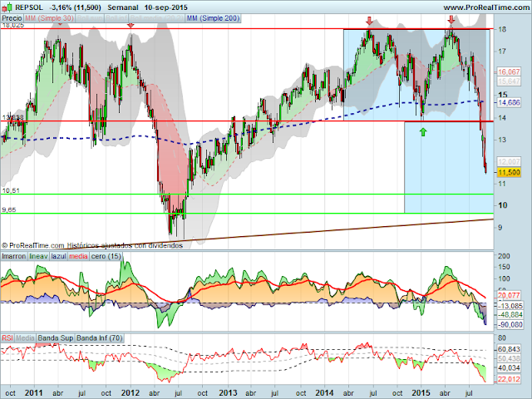Click the cero (15) indicator label
532x399 pixels.
pyautogui.click(x=106, y=256)
